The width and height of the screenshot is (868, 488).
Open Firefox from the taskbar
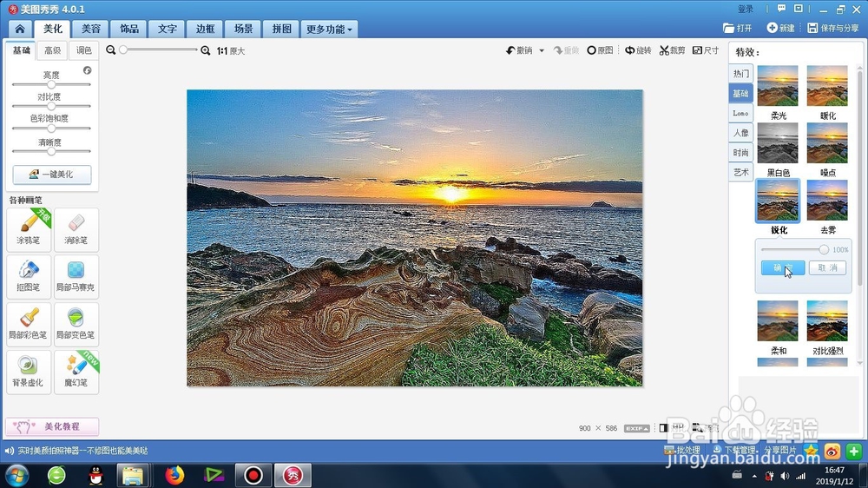coord(174,475)
